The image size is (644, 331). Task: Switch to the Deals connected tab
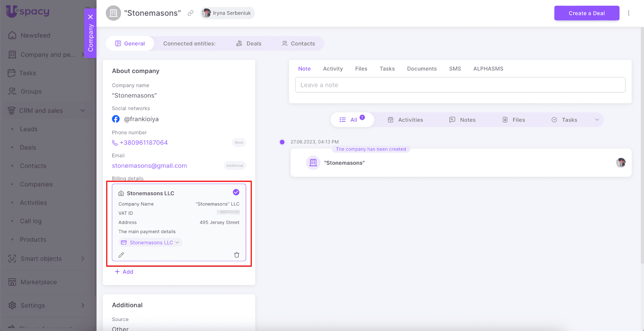coord(249,43)
